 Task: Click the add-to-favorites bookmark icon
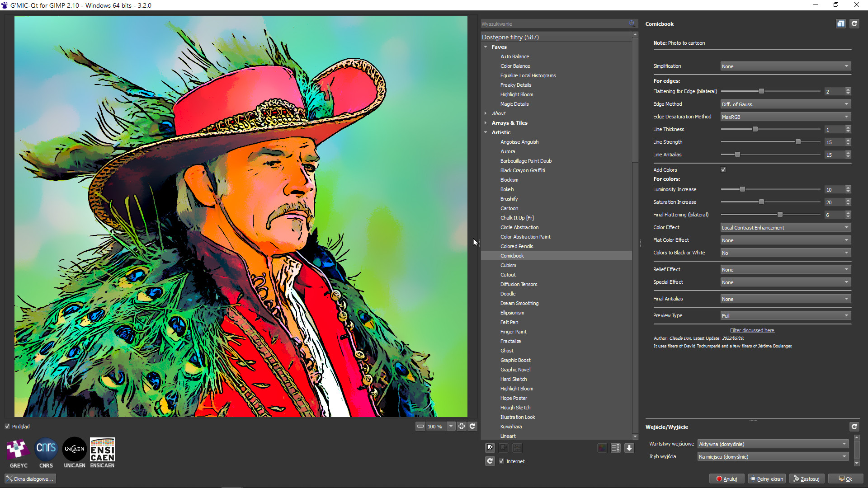[x=490, y=448]
